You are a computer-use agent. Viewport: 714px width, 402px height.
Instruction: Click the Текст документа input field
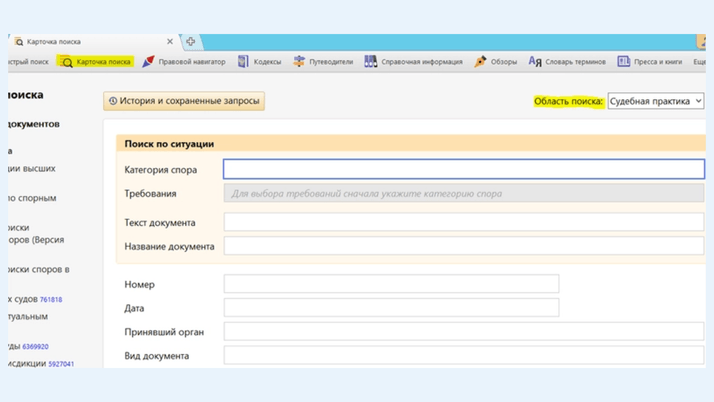click(x=463, y=222)
